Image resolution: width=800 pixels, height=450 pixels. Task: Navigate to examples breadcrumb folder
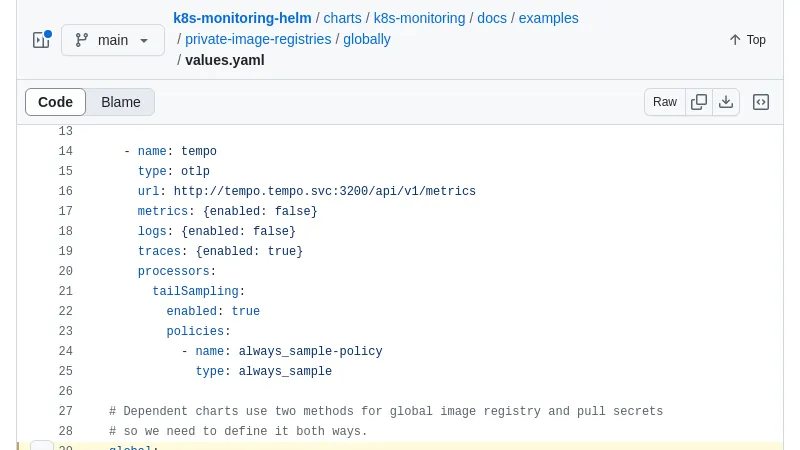548,18
